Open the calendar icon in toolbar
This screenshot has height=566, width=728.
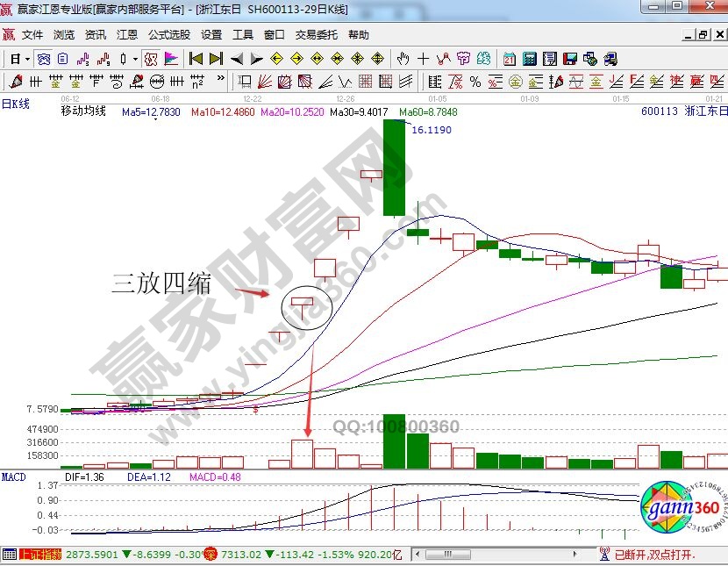[510, 59]
